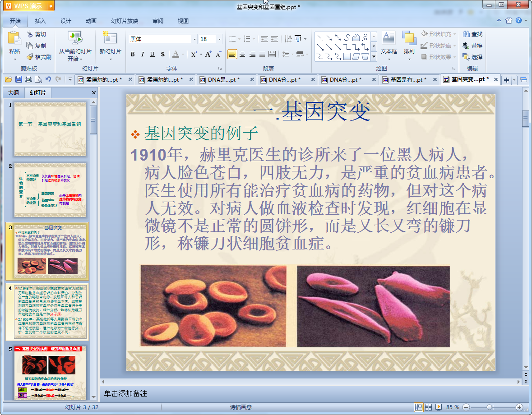This screenshot has height=415, width=532.
Task: Click the distributed alignment icon
Action: pyautogui.click(x=272, y=54)
